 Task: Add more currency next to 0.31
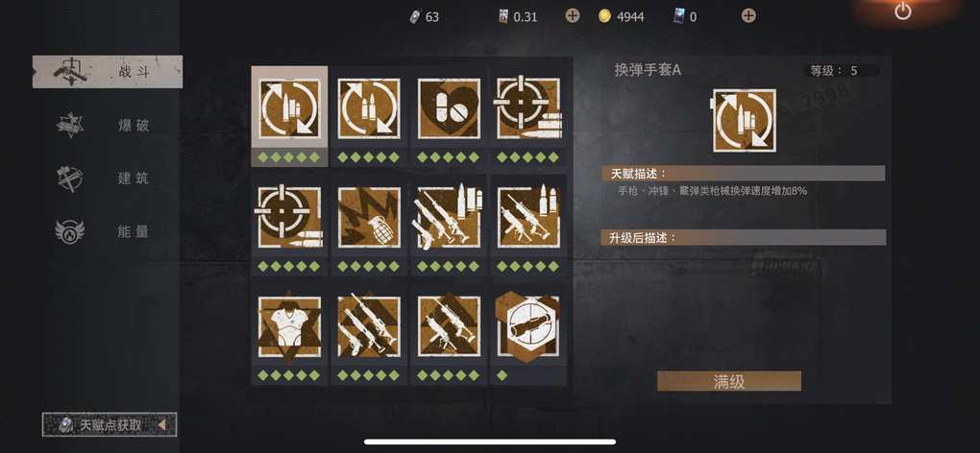pos(572,16)
